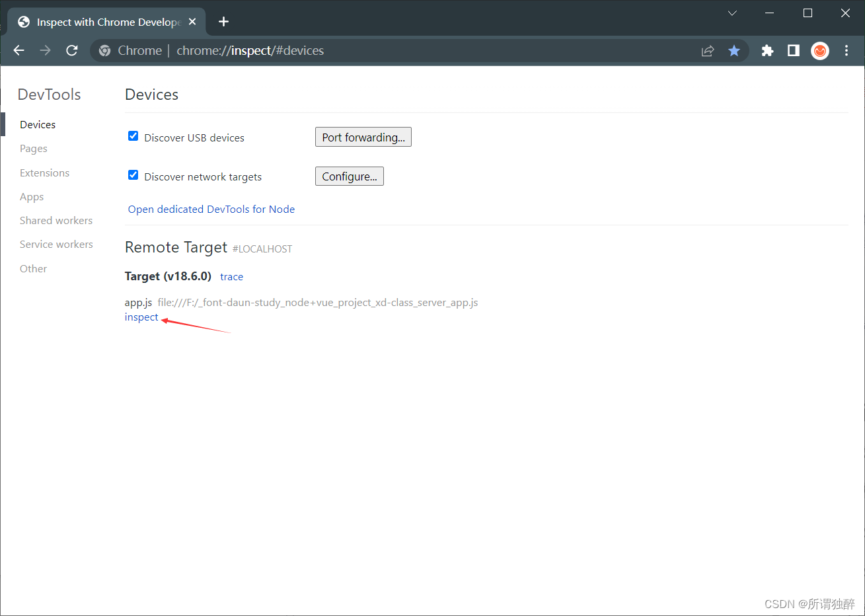
Task: Click the app.js file path text
Action: 318,303
